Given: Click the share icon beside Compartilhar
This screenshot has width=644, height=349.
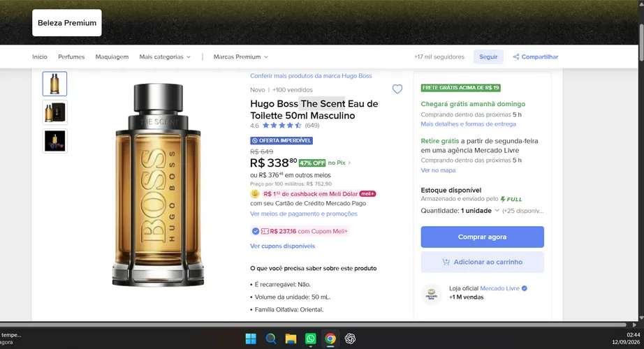Looking at the screenshot, I should tap(516, 57).
